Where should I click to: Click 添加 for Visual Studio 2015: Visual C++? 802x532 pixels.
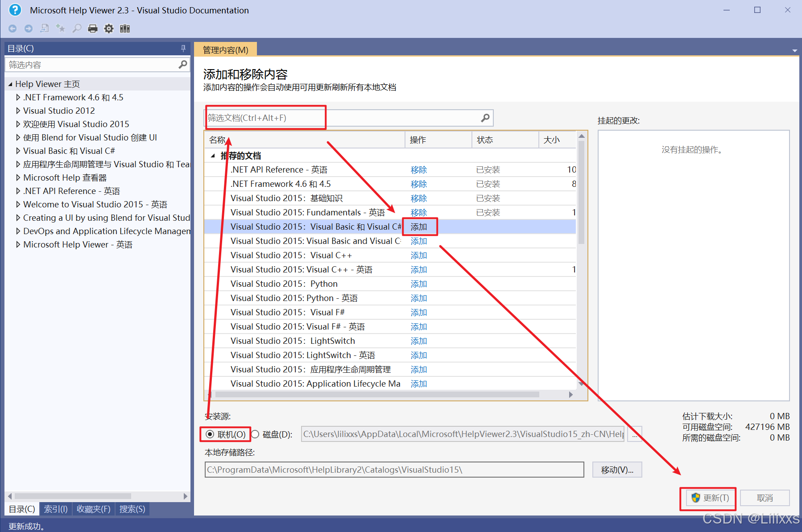419,255
